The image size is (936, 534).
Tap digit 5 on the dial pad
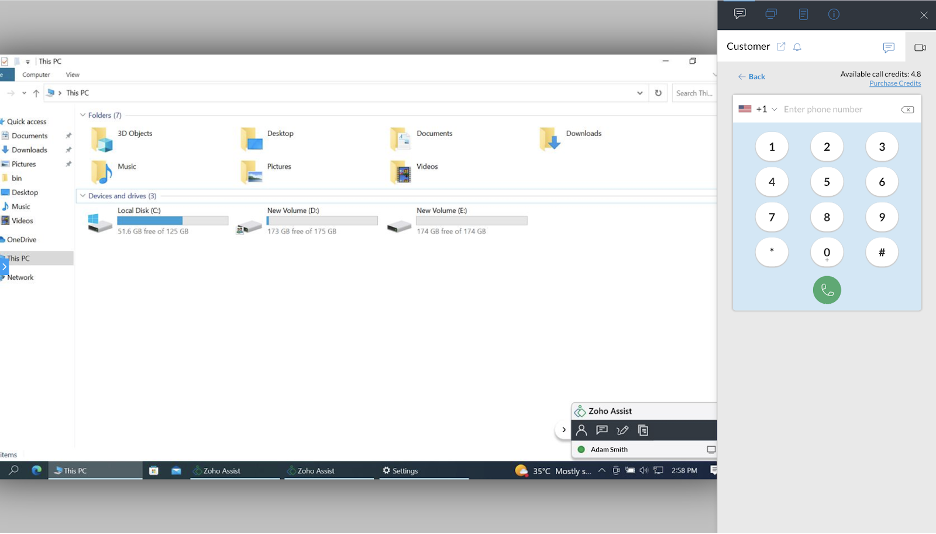(827, 182)
